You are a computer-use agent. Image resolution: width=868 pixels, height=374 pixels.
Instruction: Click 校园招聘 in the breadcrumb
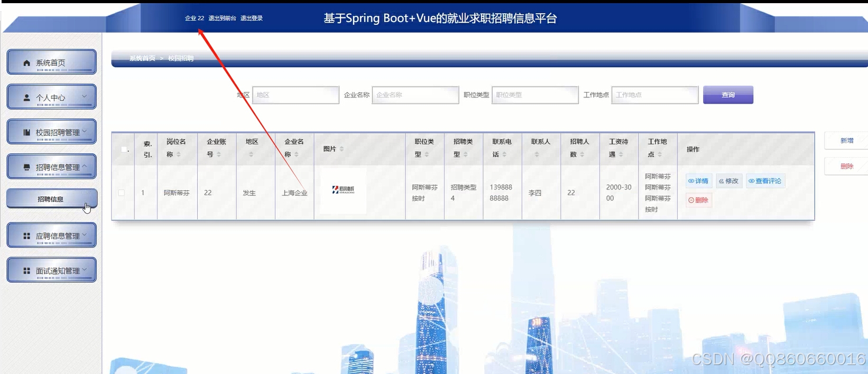click(181, 58)
